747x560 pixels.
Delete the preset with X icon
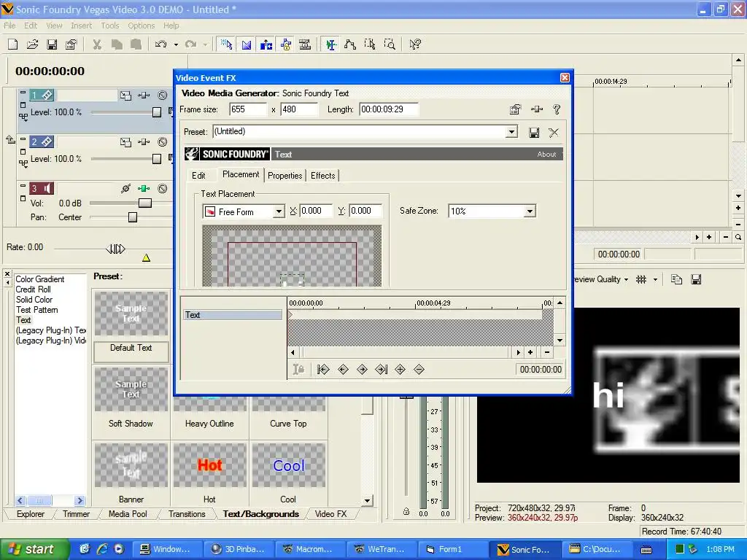tap(554, 133)
